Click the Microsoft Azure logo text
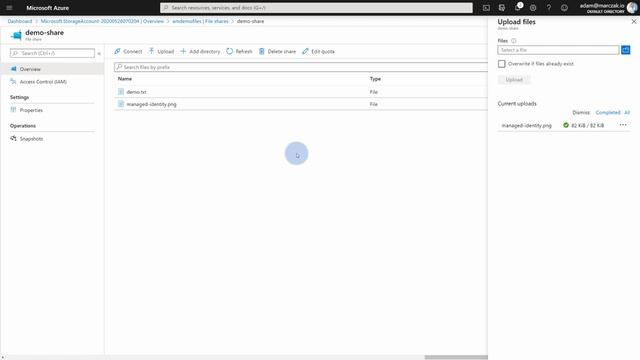 pyautogui.click(x=47, y=8)
